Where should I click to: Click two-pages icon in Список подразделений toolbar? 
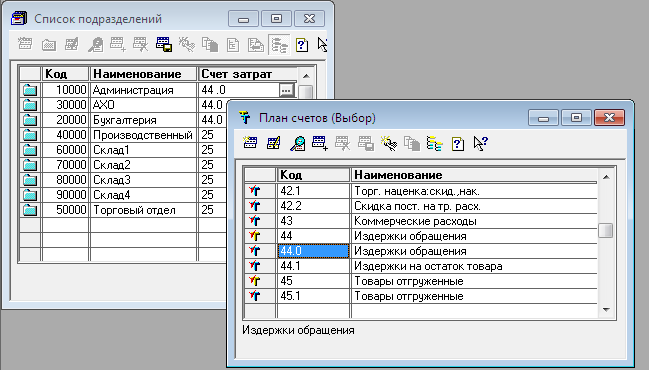210,44
